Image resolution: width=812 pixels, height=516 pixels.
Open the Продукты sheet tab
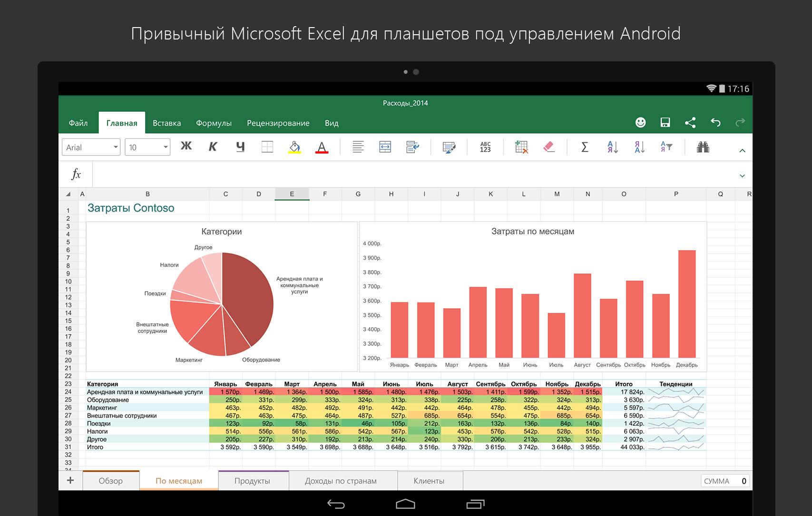click(252, 481)
